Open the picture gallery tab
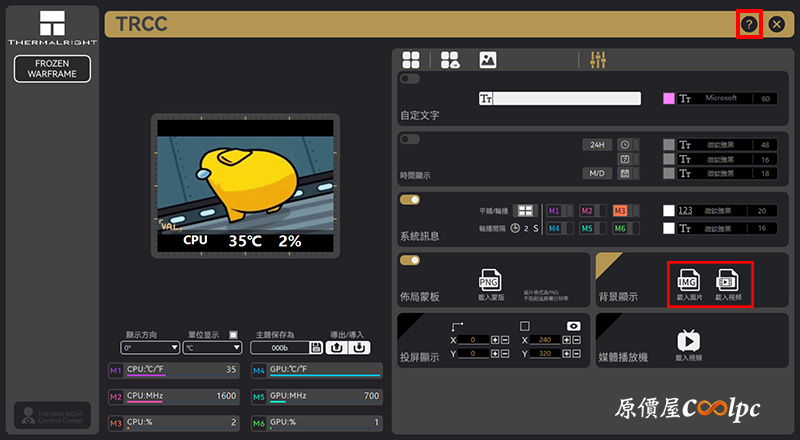 pos(488,60)
